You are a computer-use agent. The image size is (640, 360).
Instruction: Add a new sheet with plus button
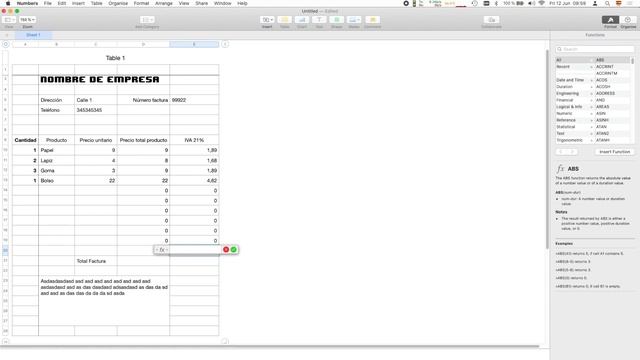click(7, 35)
